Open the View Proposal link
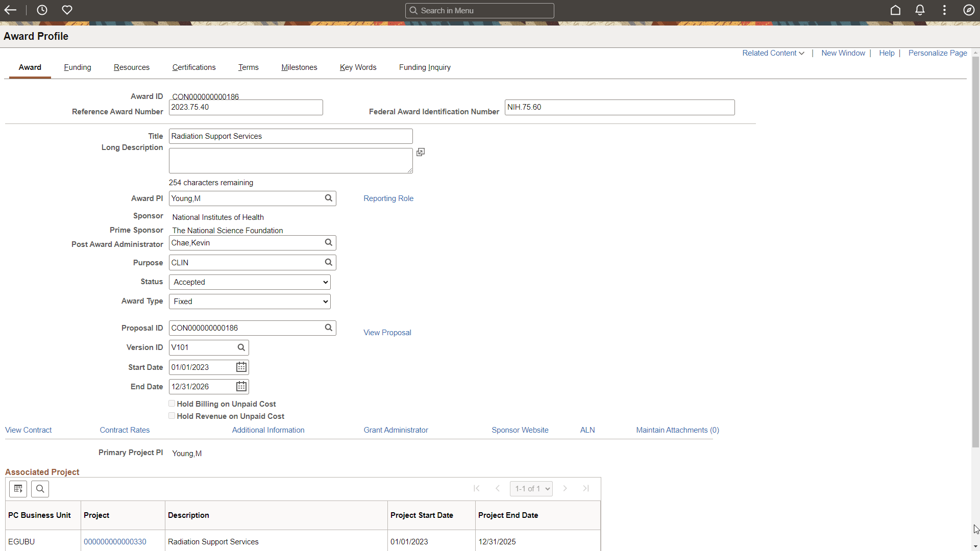The image size is (980, 551). pyautogui.click(x=387, y=332)
